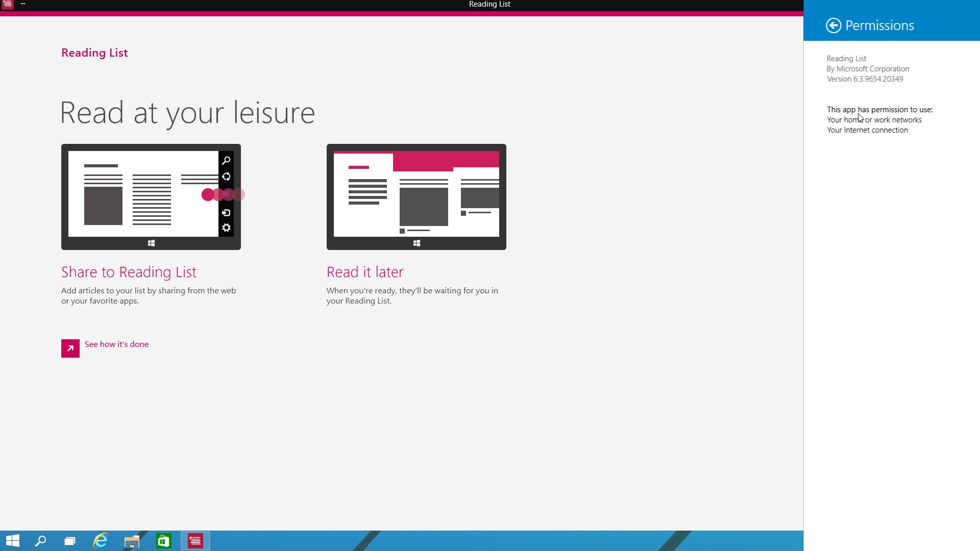Open the title bar ellipsis options
The width and height of the screenshot is (980, 551).
[23, 4]
